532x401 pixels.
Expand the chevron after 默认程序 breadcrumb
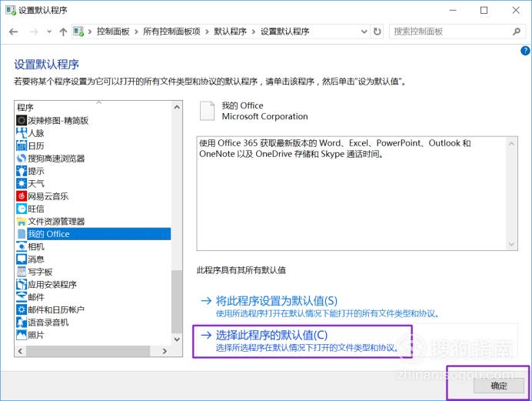(x=254, y=32)
